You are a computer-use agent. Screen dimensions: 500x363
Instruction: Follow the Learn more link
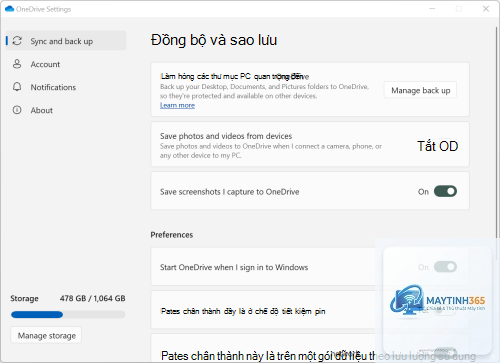(x=177, y=105)
